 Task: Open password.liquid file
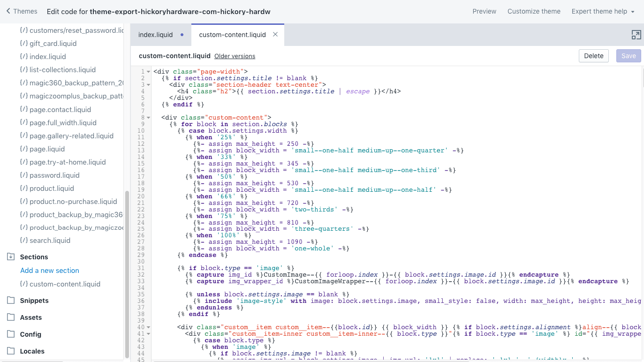coord(54,175)
